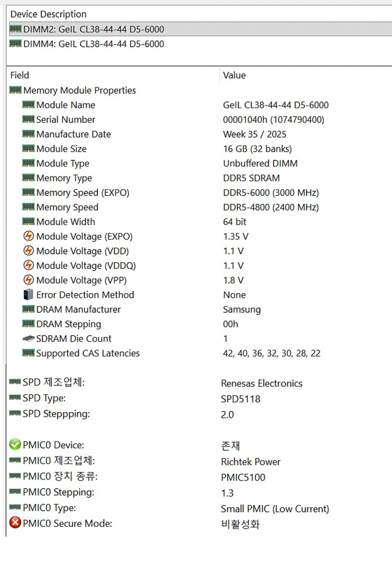Select the Serial Number value 00001040h
This screenshot has height=563, width=392.
tap(273, 120)
